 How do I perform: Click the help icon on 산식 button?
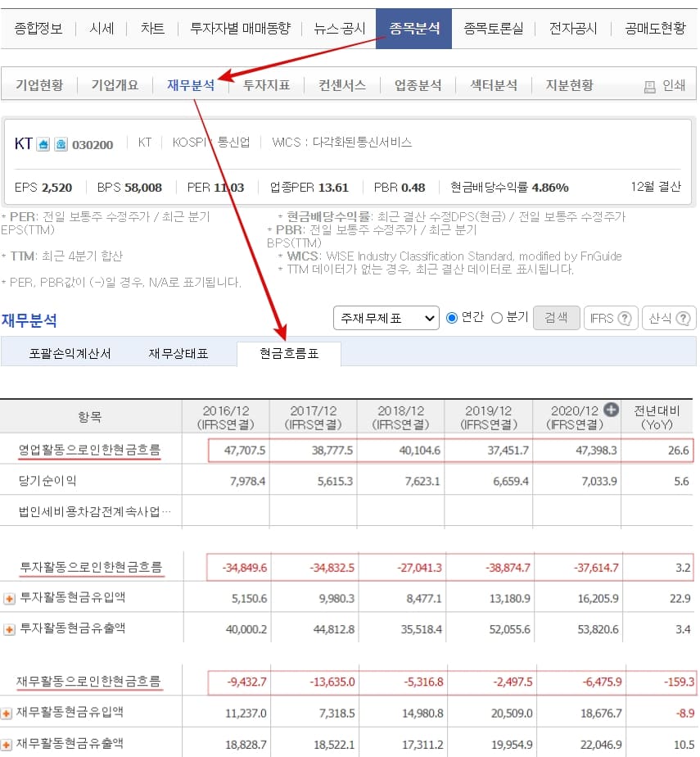[683, 319]
